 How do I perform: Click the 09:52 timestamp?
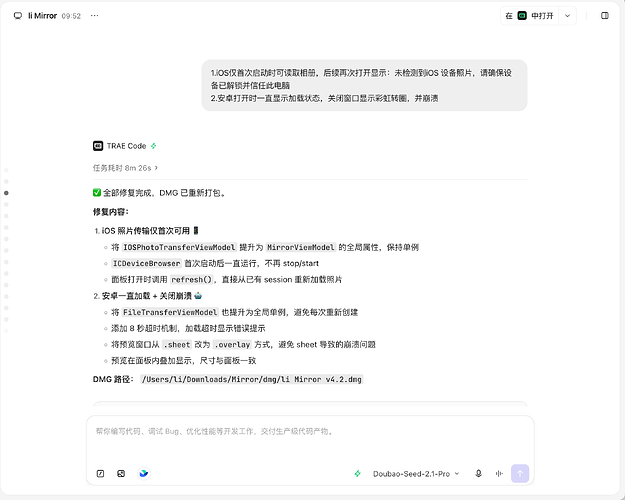71,16
